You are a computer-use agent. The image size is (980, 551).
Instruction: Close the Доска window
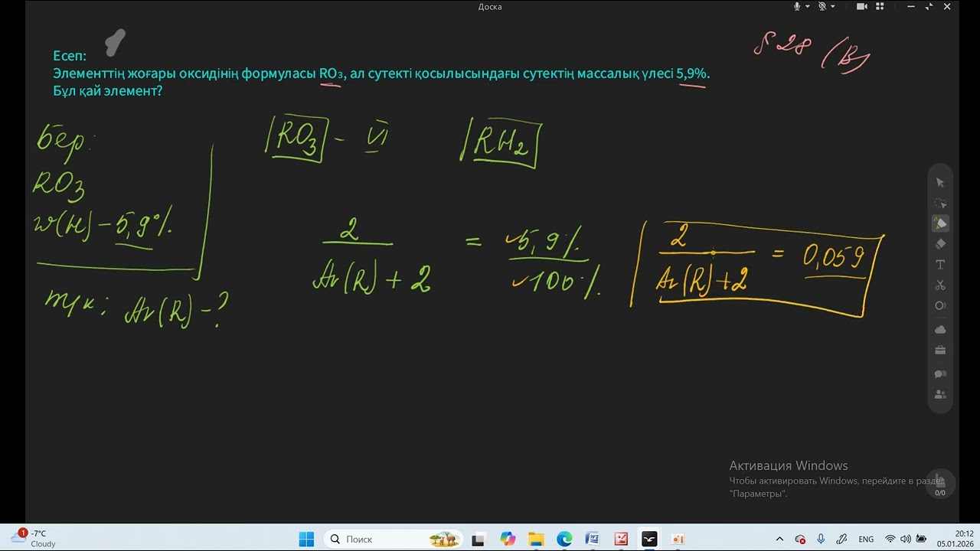coord(947,6)
